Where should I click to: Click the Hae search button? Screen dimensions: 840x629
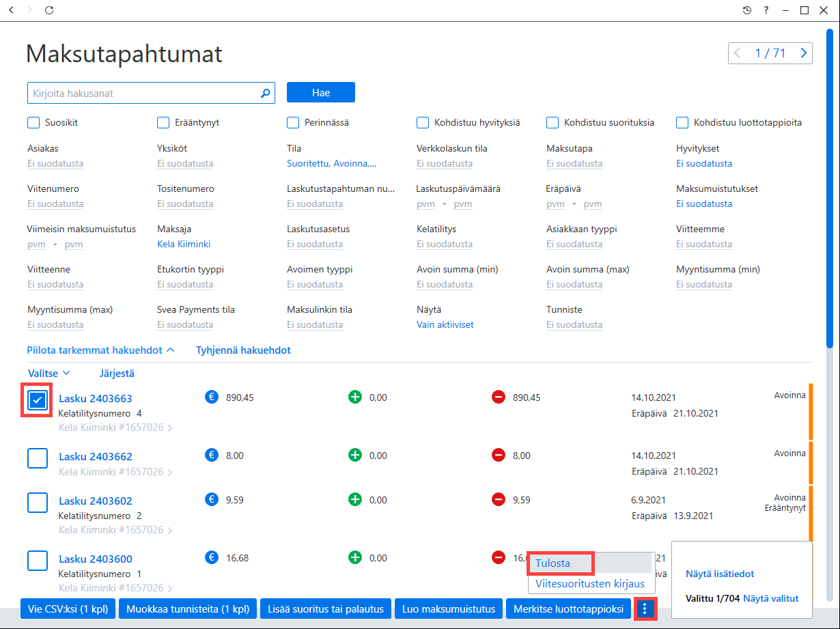[x=321, y=93]
